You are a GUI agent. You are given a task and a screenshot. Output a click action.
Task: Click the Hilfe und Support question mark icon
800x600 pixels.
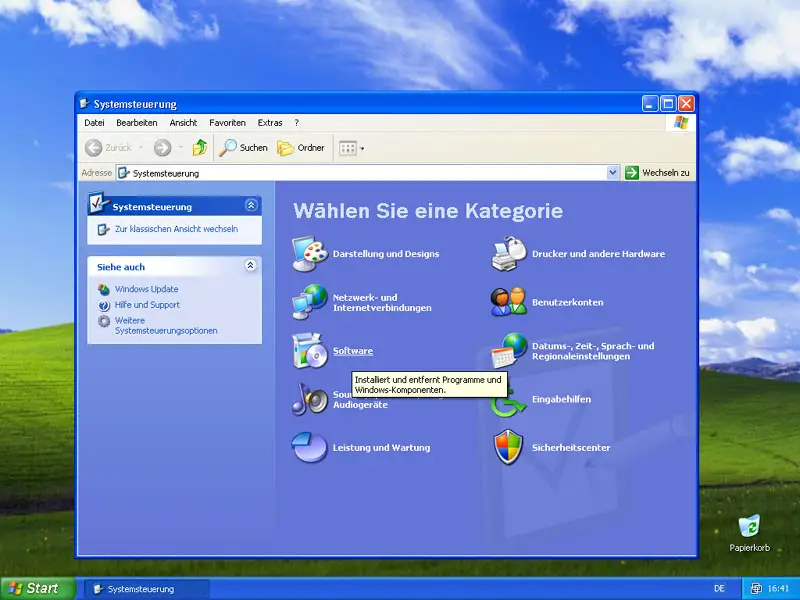pyautogui.click(x=104, y=305)
